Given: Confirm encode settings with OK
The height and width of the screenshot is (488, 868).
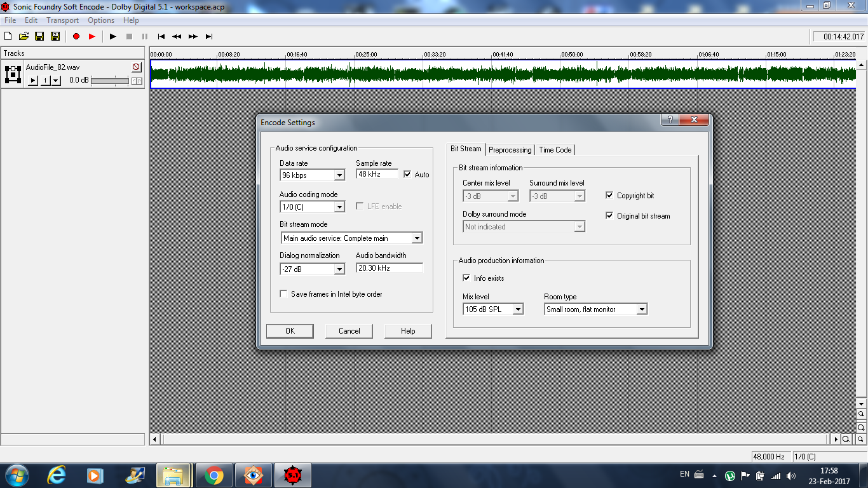Looking at the screenshot, I should (x=290, y=331).
